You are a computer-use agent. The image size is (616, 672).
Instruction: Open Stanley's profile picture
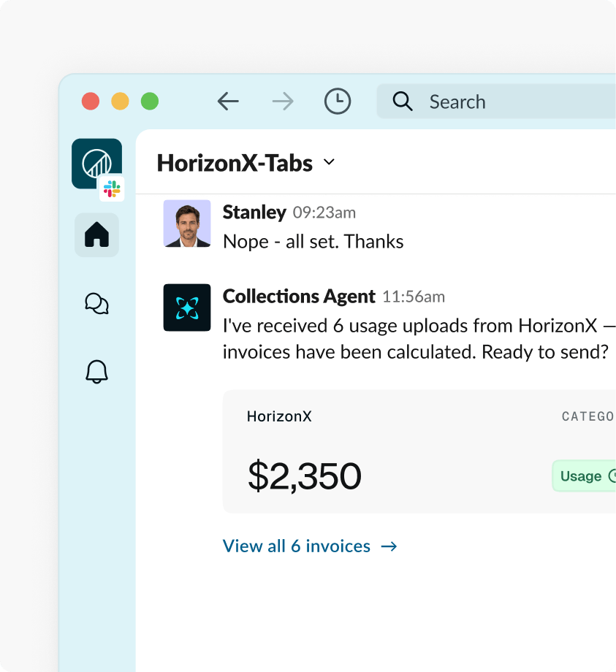pyautogui.click(x=187, y=224)
